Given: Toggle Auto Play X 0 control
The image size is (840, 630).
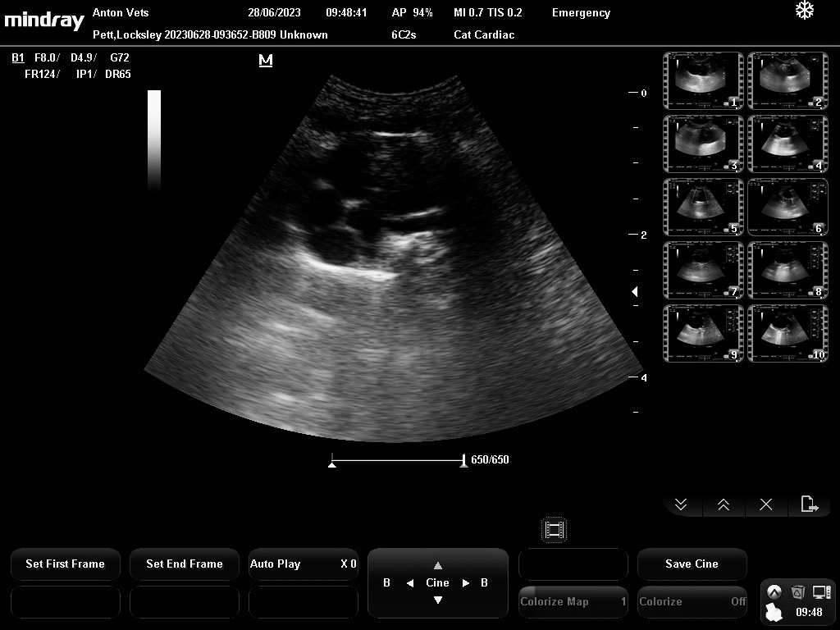Looking at the screenshot, I should pos(303,564).
